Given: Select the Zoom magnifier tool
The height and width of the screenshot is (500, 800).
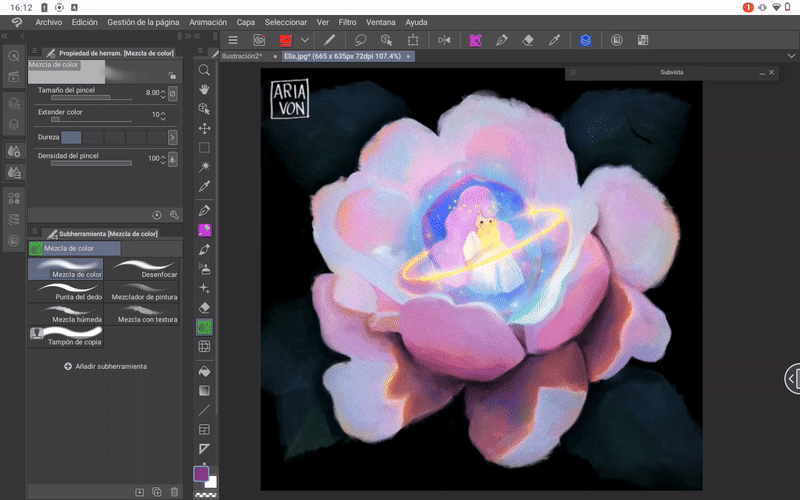Looking at the screenshot, I should pyautogui.click(x=204, y=70).
